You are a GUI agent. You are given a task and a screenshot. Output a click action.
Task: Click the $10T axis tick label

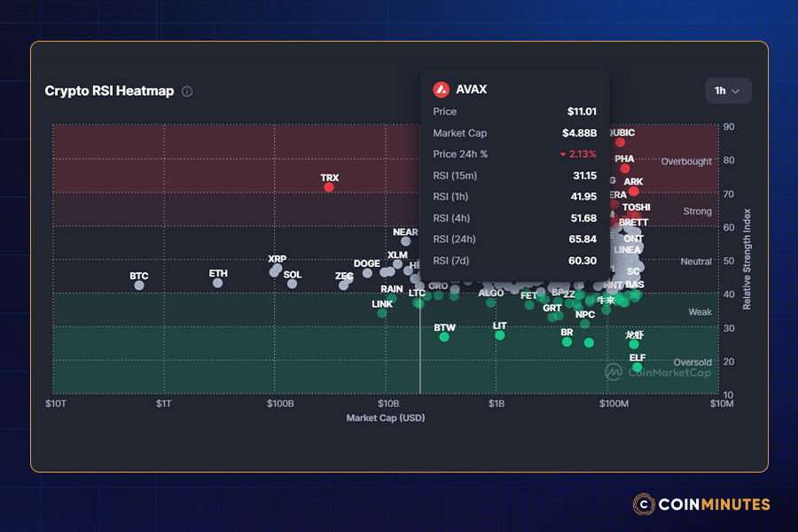coord(56,403)
